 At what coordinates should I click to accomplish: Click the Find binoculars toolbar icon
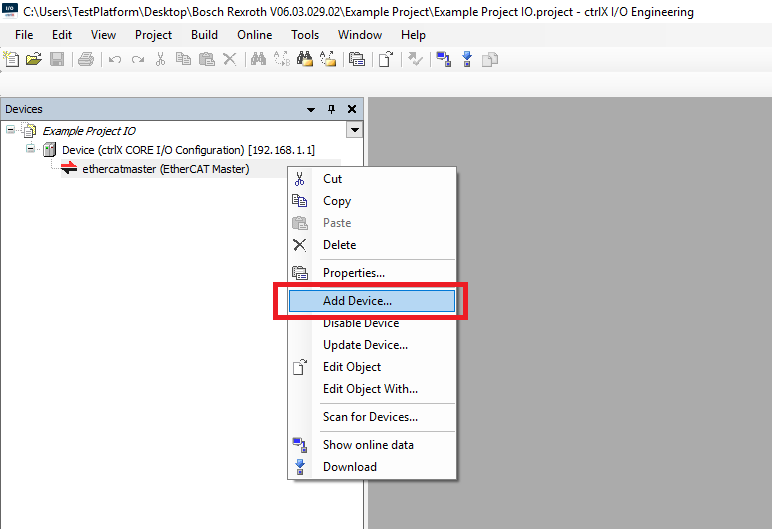coord(258,59)
